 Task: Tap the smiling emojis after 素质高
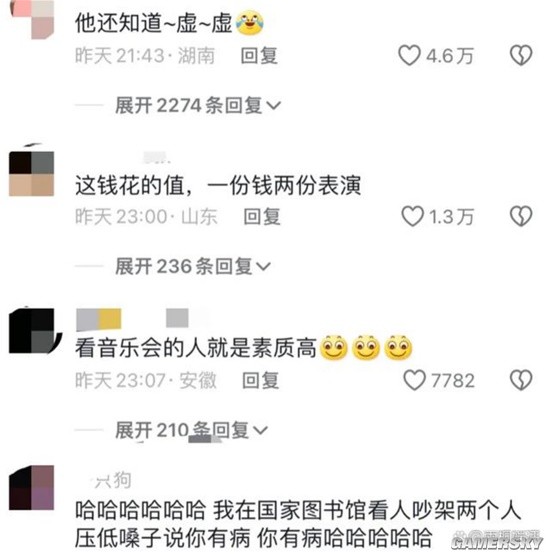click(x=366, y=347)
